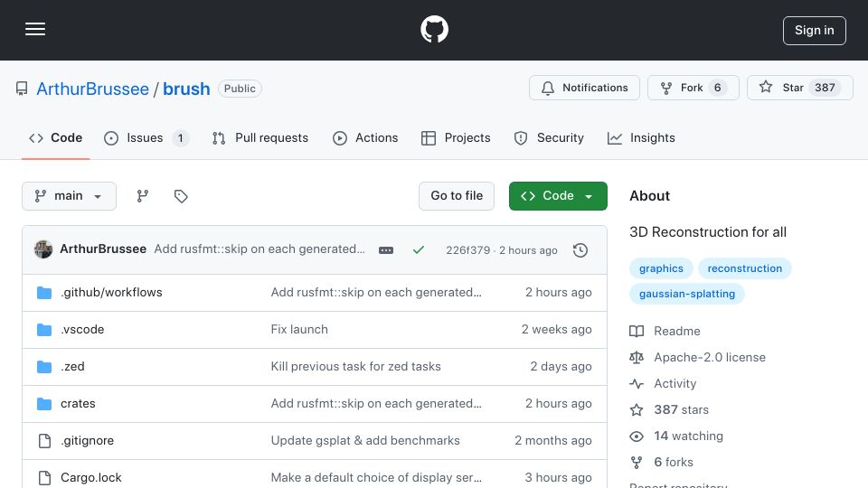
Task: Open commit 226f379 link
Action: point(467,250)
